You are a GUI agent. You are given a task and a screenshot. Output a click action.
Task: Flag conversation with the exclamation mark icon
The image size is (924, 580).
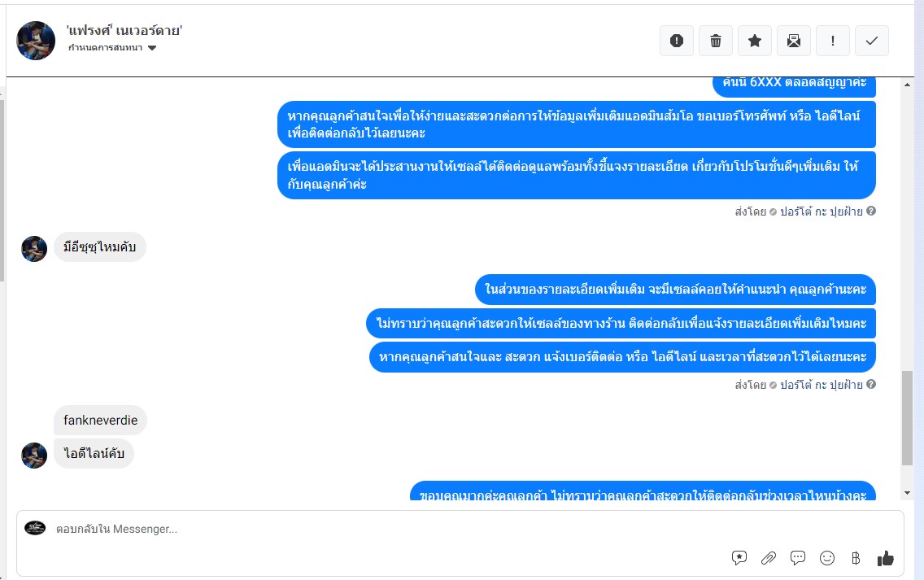[x=833, y=41]
